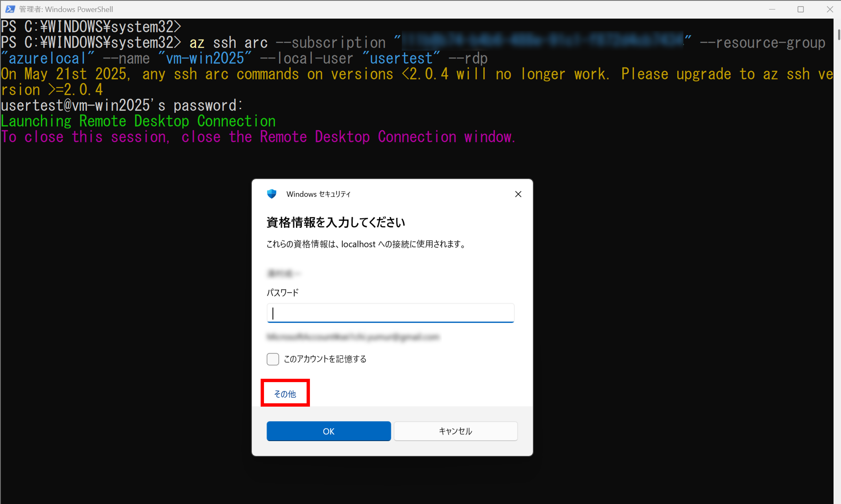Open the その他 link for other accounts
This screenshot has height=504, width=841.
click(x=285, y=394)
